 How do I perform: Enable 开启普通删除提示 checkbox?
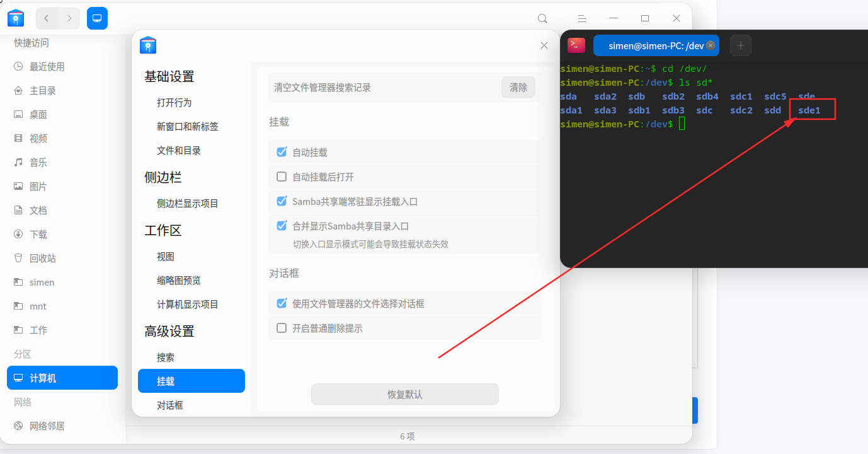pos(282,328)
